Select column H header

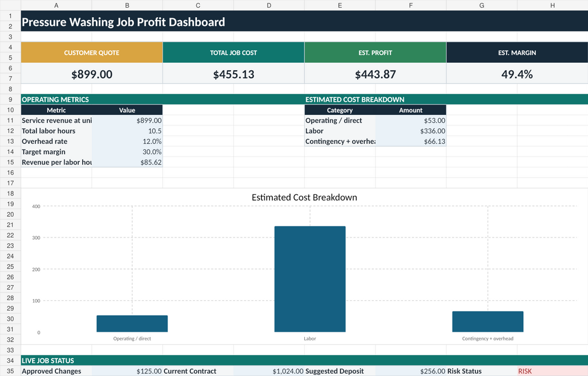[552, 5]
